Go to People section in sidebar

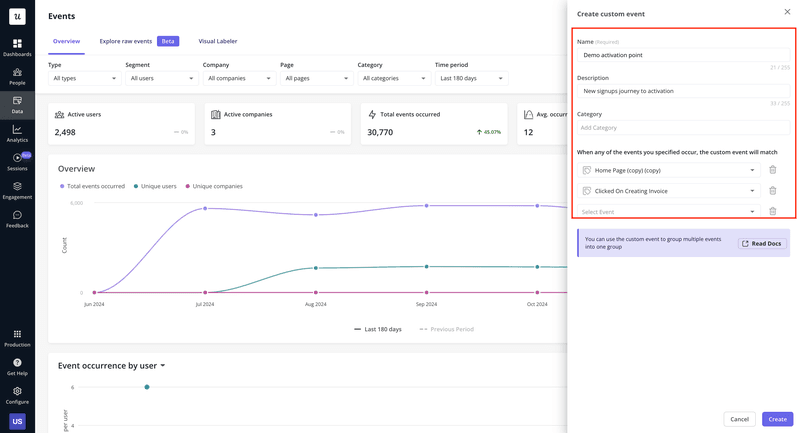17,77
